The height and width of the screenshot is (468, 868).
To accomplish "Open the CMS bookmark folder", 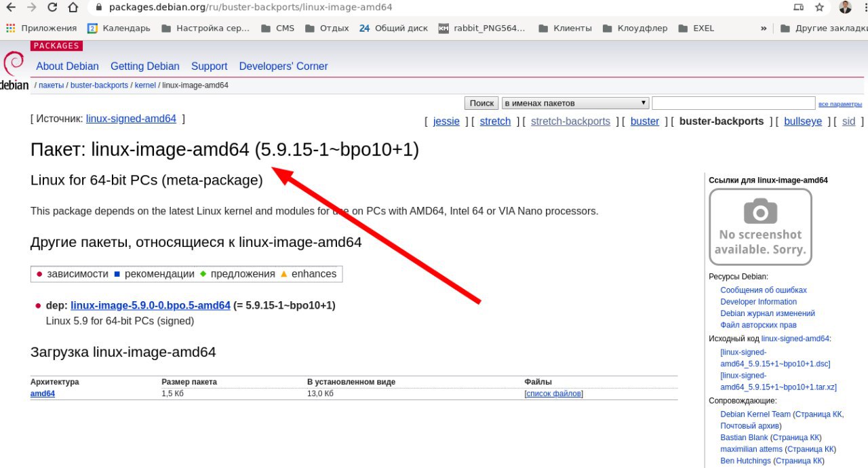I will pyautogui.click(x=278, y=28).
